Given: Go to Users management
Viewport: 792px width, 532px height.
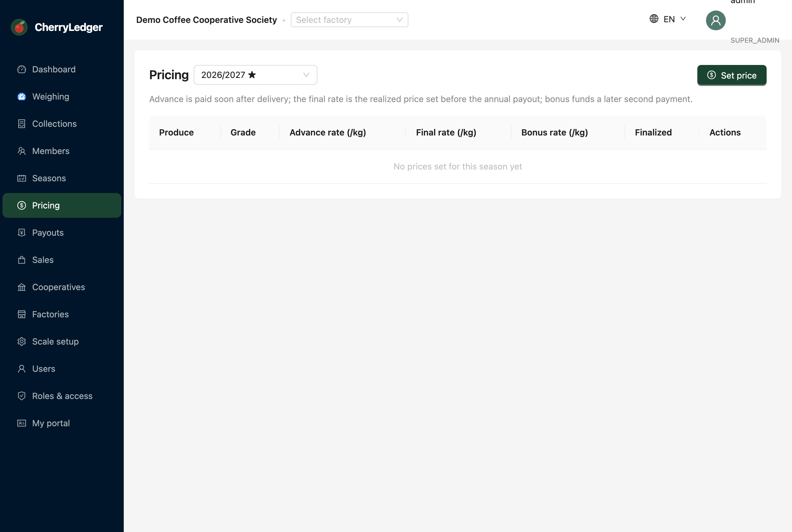Looking at the screenshot, I should click(62, 369).
